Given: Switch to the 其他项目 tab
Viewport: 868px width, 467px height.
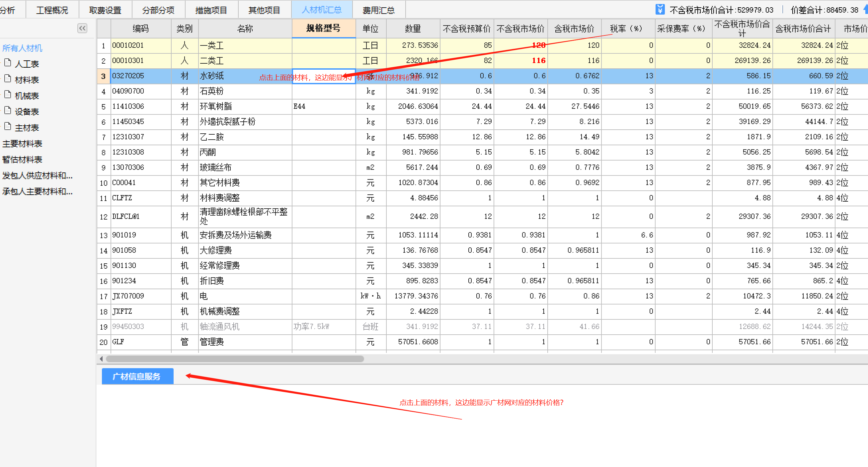Looking at the screenshot, I should [x=265, y=10].
